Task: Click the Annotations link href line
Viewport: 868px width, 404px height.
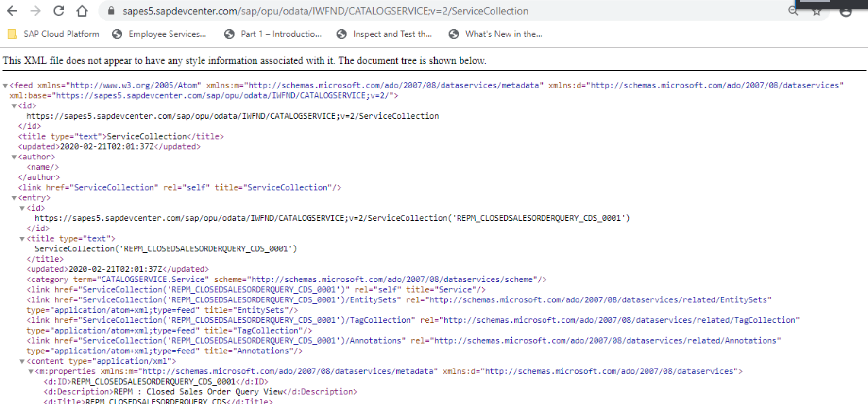Action: coord(404,341)
